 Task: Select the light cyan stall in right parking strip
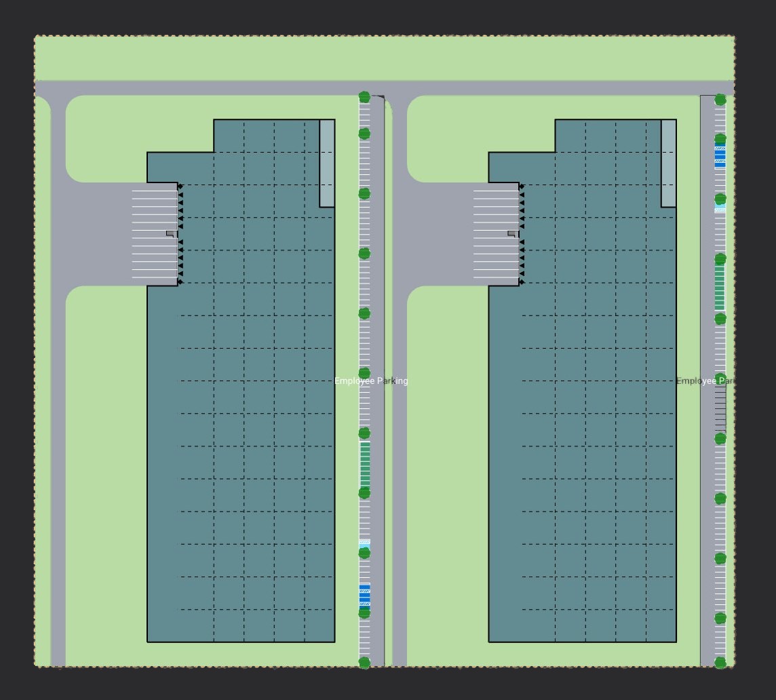pyautogui.click(x=720, y=208)
